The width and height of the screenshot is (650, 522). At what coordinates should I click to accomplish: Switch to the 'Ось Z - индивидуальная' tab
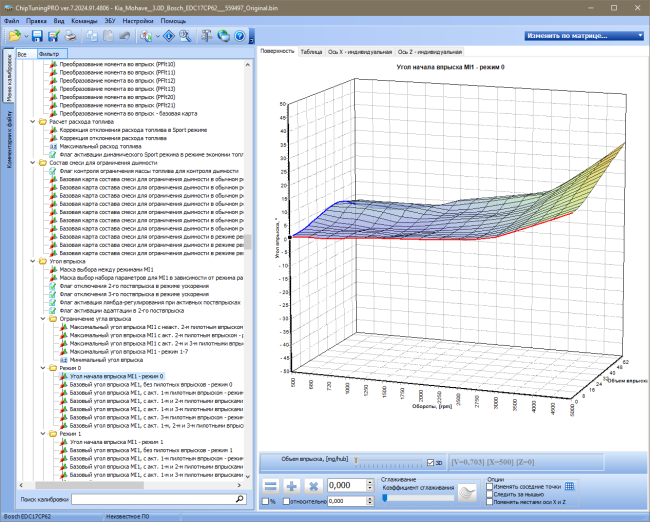pyautogui.click(x=429, y=52)
